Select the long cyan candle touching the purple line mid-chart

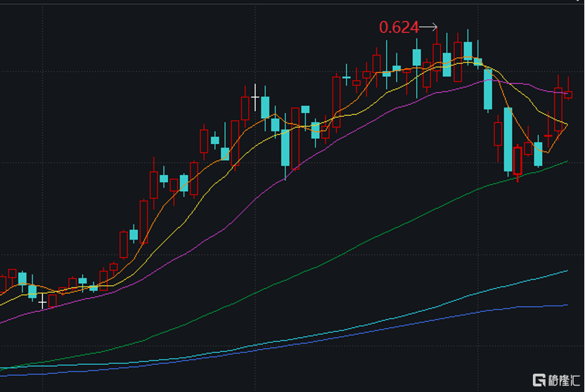pos(285,148)
